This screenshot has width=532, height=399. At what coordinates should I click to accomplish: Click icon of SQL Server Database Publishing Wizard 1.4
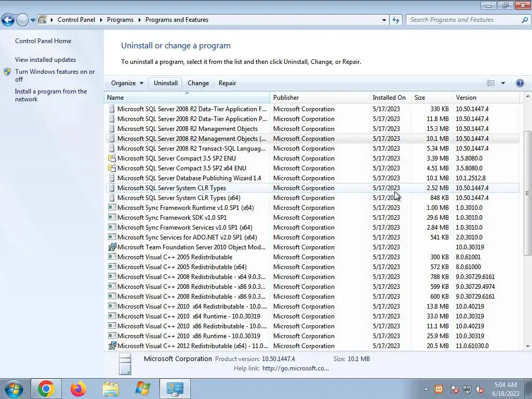point(112,178)
